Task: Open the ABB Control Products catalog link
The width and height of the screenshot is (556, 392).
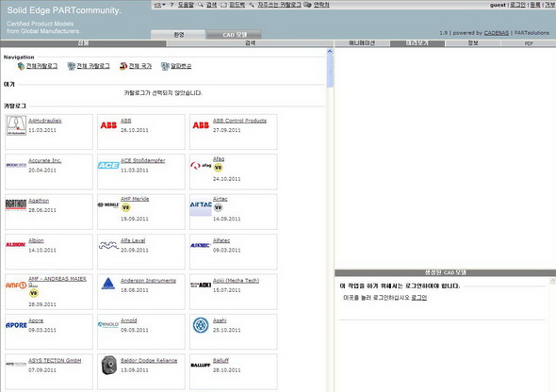Action: pos(239,121)
